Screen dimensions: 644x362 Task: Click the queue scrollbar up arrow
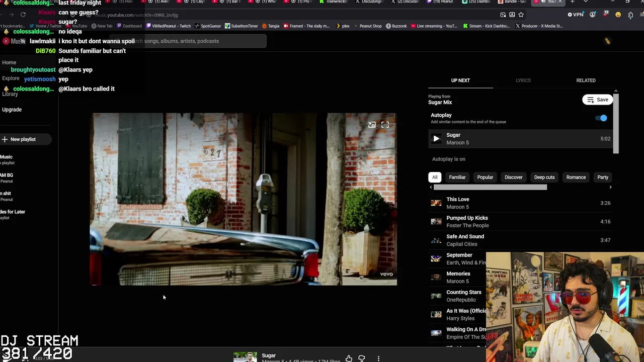616,92
